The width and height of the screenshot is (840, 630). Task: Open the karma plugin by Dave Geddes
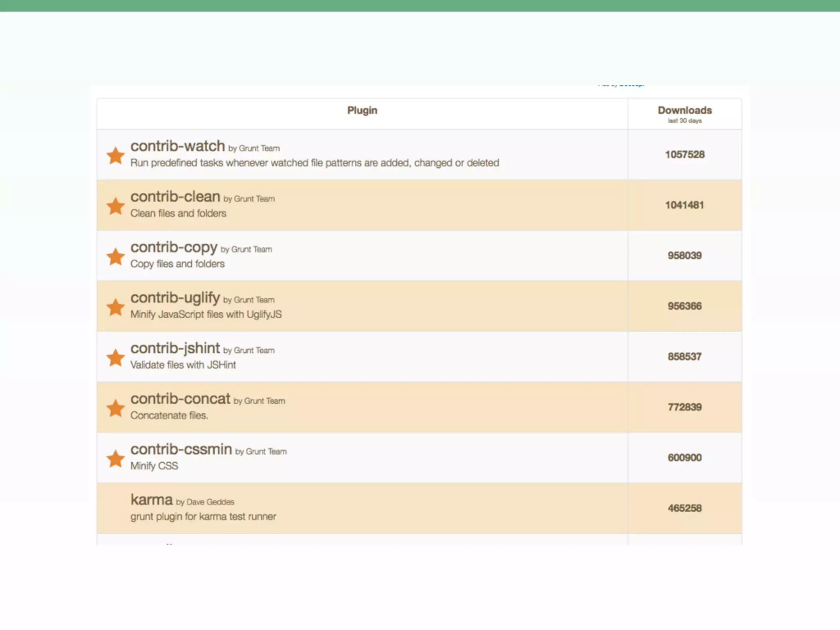point(152,500)
